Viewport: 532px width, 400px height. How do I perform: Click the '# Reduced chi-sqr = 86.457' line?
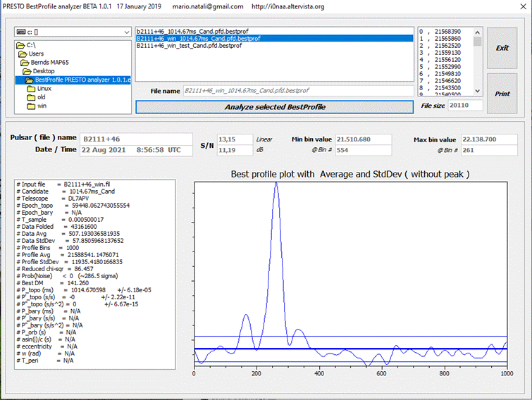(x=55, y=269)
